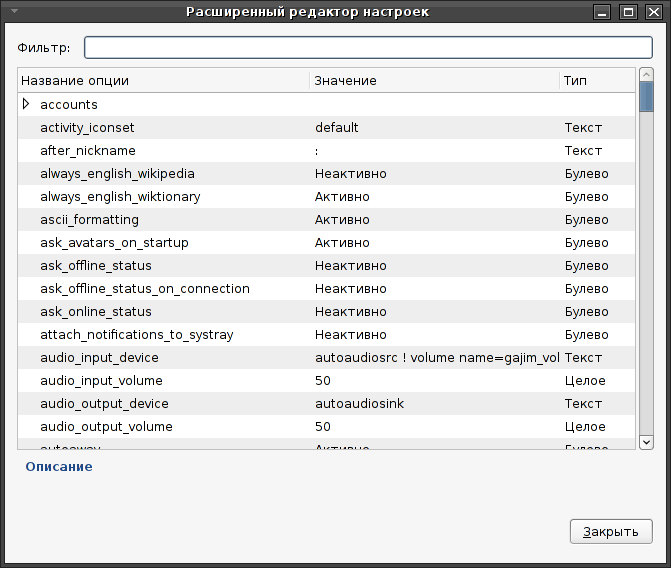Click the scrollbar down arrow
Viewport: 671px width, 568px height.
pos(646,442)
